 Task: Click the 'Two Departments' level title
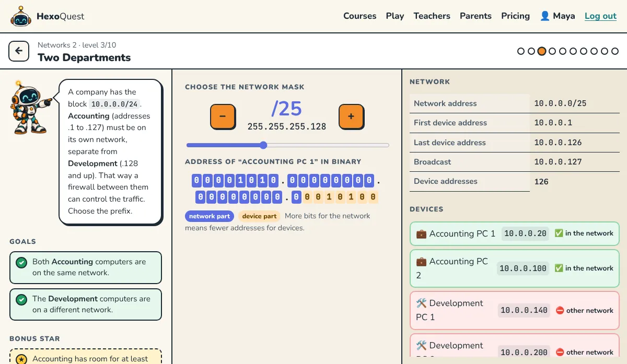pos(84,58)
